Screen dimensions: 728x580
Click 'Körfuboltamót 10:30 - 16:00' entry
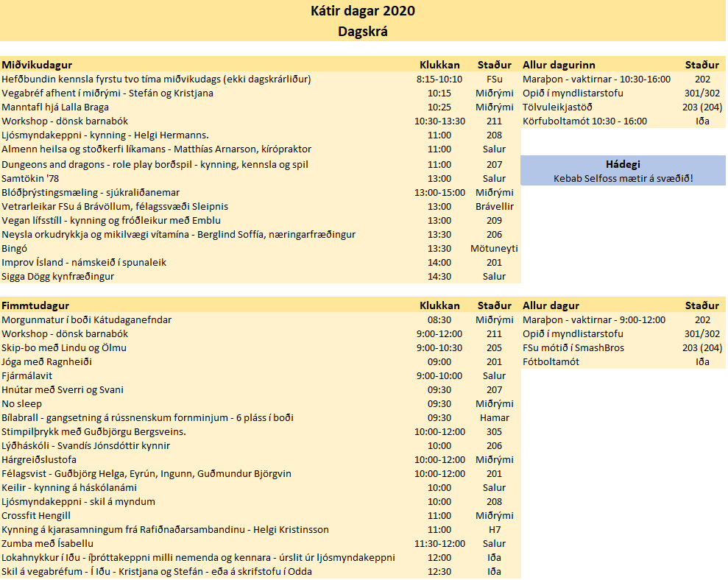[x=584, y=121]
